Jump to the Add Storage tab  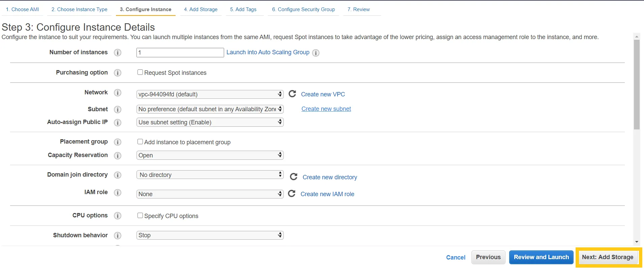click(x=201, y=9)
